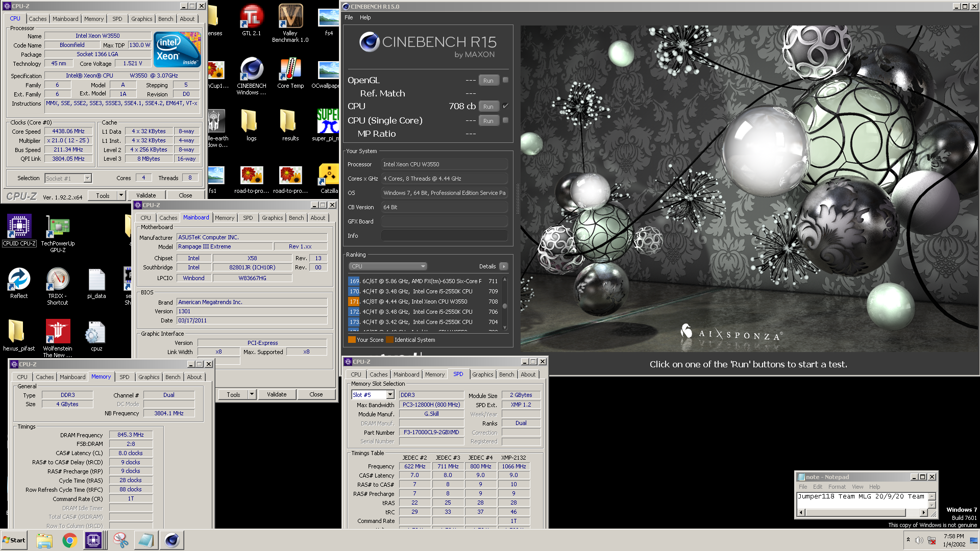Click Validate in CPU-Z CPU window
Image resolution: width=980 pixels, height=551 pixels.
click(x=146, y=195)
